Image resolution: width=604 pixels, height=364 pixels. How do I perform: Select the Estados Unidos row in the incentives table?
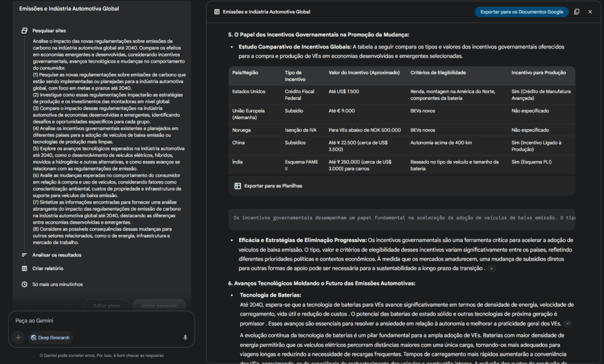[x=401, y=96]
